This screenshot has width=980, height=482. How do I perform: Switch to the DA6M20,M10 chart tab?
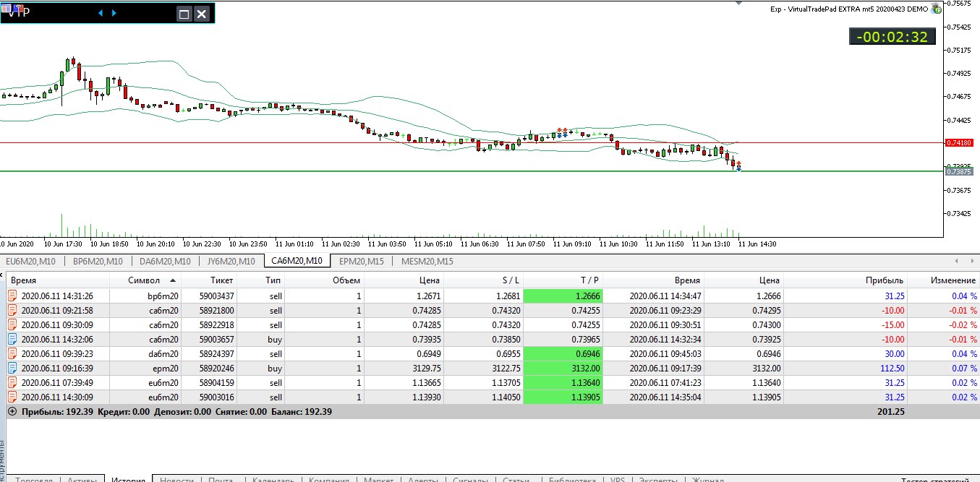pos(165,262)
